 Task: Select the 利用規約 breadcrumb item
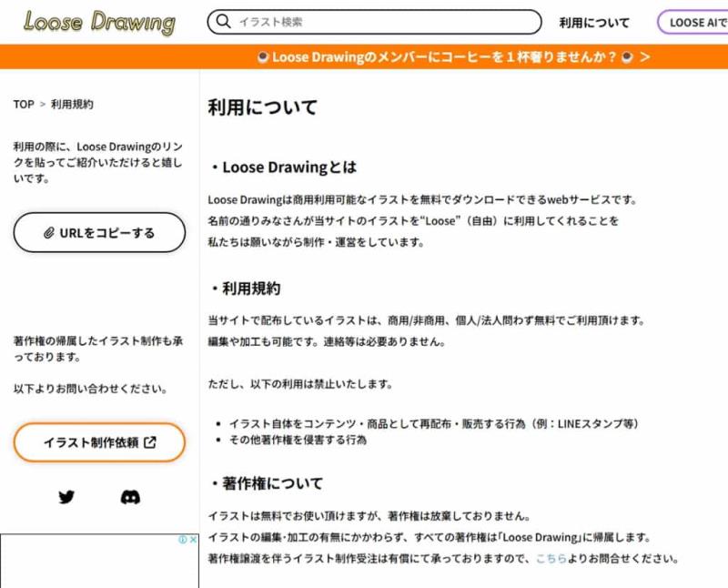[x=72, y=104]
